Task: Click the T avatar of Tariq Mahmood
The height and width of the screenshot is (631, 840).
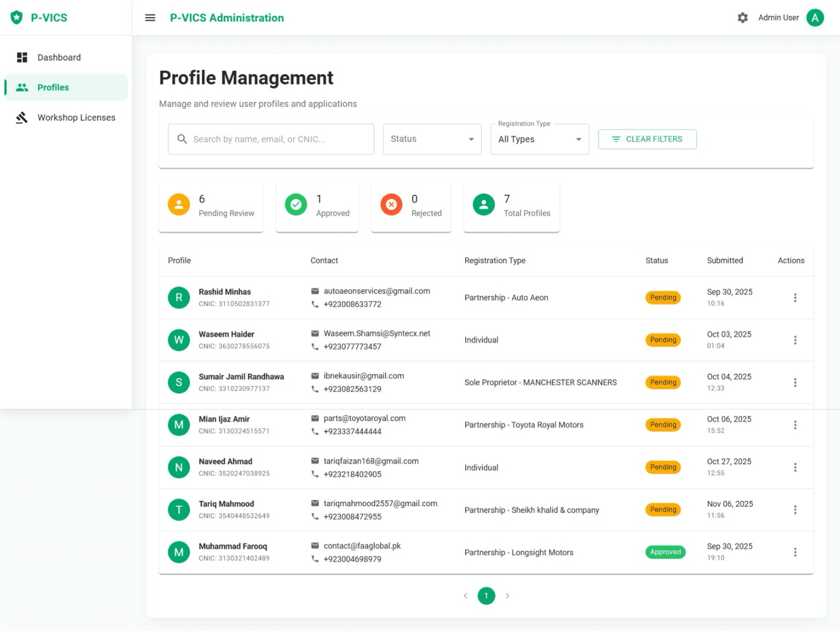Action: (x=179, y=510)
